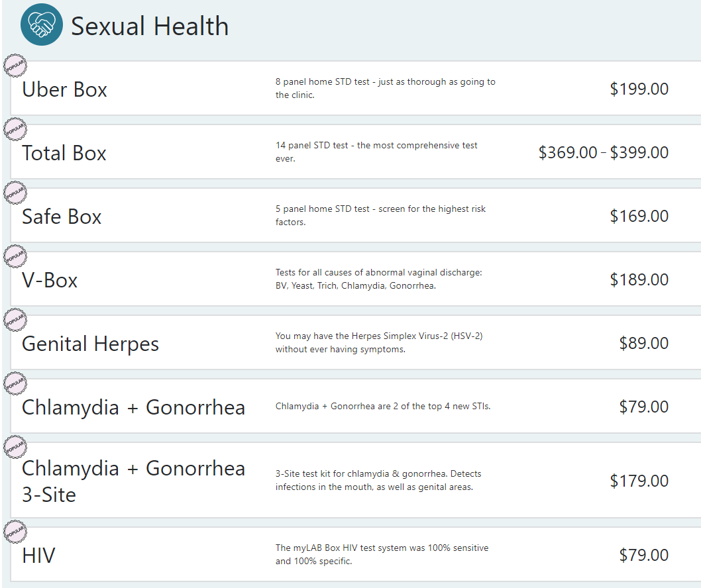Open the HIV test listing
Image resolution: width=701 pixels, height=588 pixels.
[38, 556]
